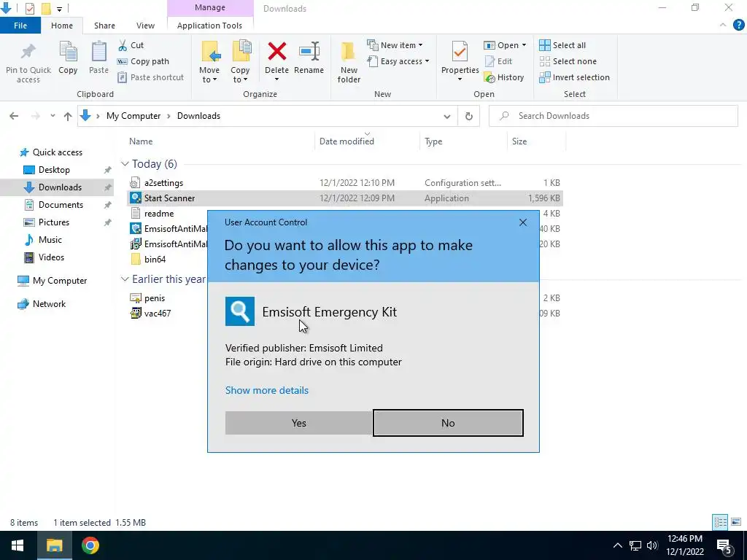Open the Application Tools tab
747x560 pixels.
coord(209,26)
